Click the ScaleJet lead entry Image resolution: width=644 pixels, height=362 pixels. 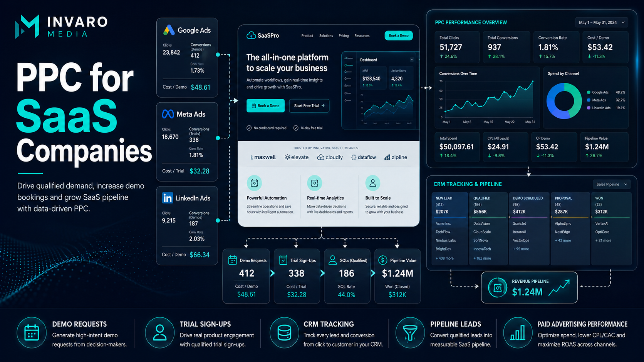point(519,224)
